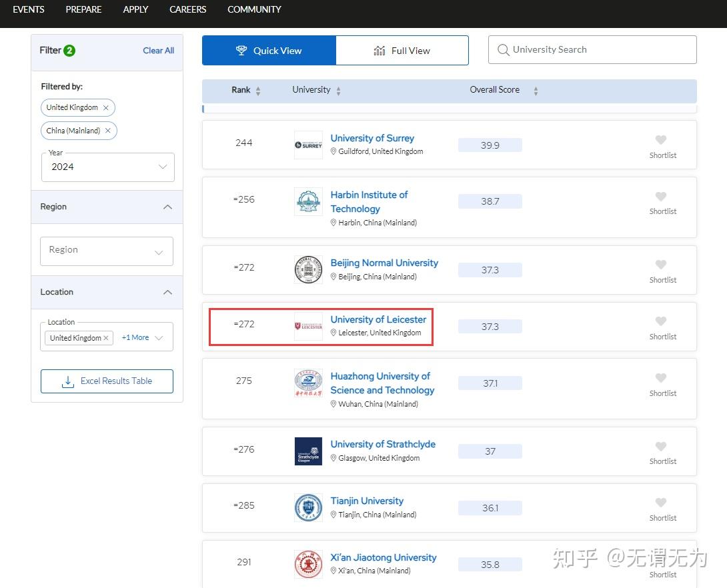Switch to Full View tab
Viewport: 727px width, 588px height.
[402, 51]
